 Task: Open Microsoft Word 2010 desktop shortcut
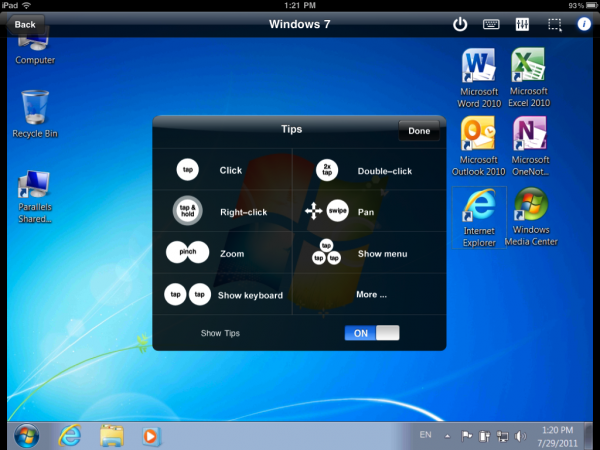coord(479,78)
